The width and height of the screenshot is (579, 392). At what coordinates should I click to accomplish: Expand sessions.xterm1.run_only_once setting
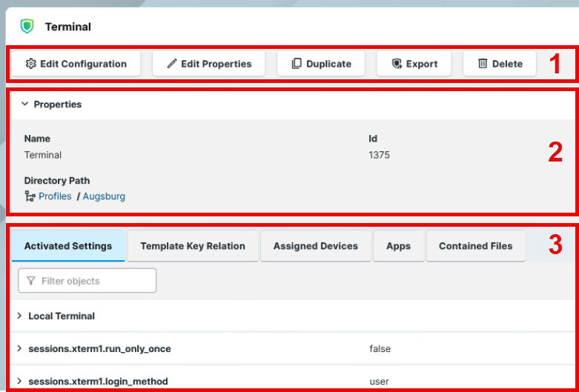click(x=19, y=348)
